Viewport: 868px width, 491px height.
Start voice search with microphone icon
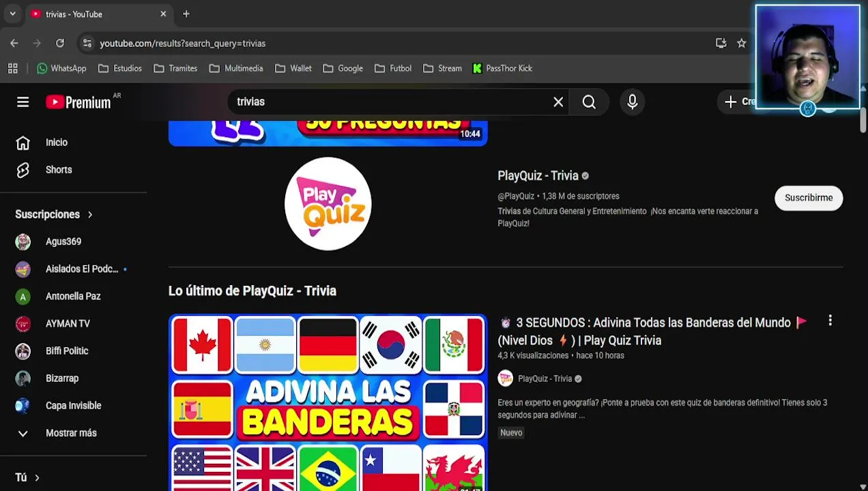pyautogui.click(x=632, y=102)
